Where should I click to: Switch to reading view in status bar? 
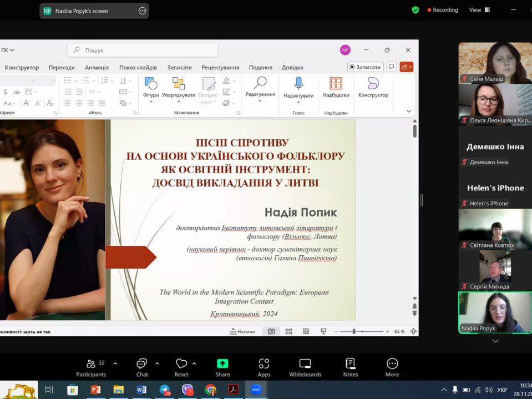coord(306,331)
